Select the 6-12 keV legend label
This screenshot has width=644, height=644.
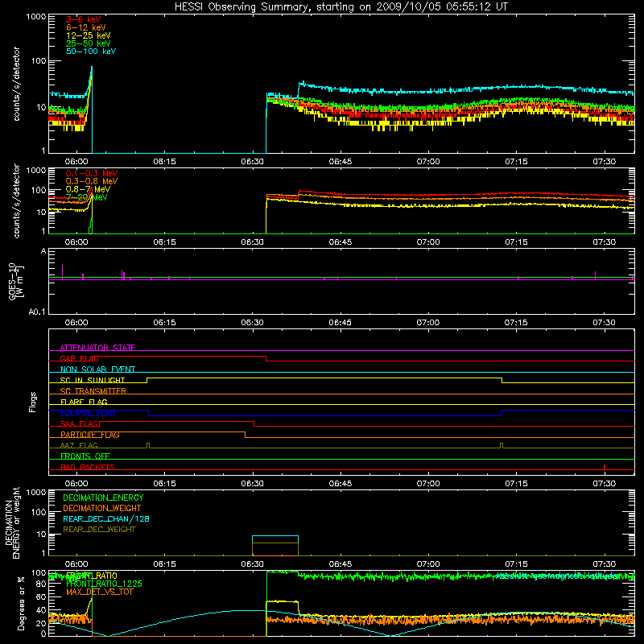(86, 27)
